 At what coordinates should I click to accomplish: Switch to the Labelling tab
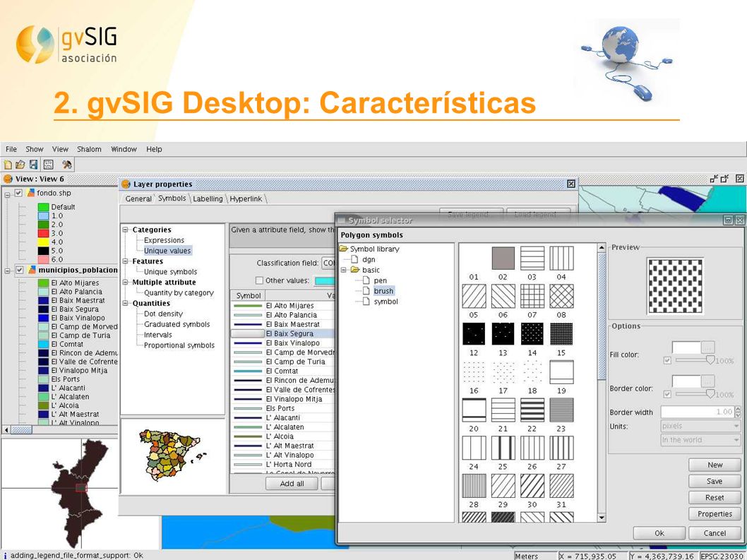point(208,198)
